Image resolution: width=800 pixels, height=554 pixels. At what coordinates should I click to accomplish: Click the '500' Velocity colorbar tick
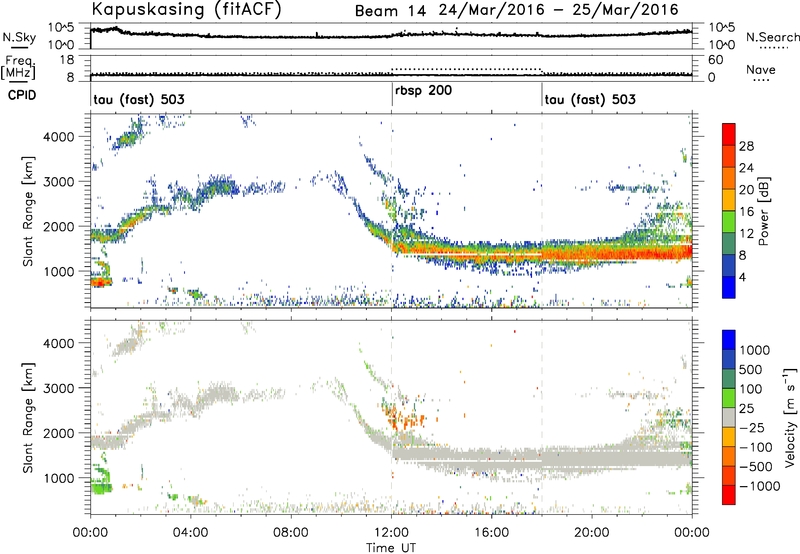click(750, 369)
